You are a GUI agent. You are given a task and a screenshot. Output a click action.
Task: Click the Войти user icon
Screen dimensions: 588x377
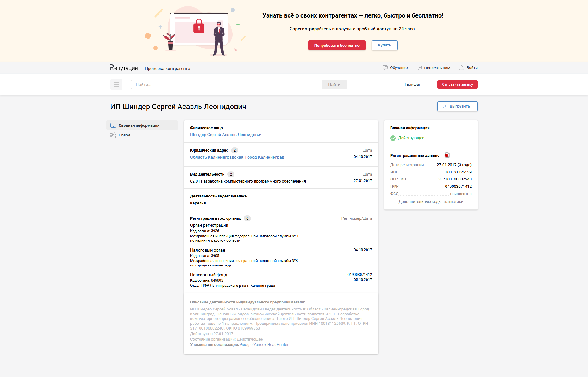(x=461, y=67)
